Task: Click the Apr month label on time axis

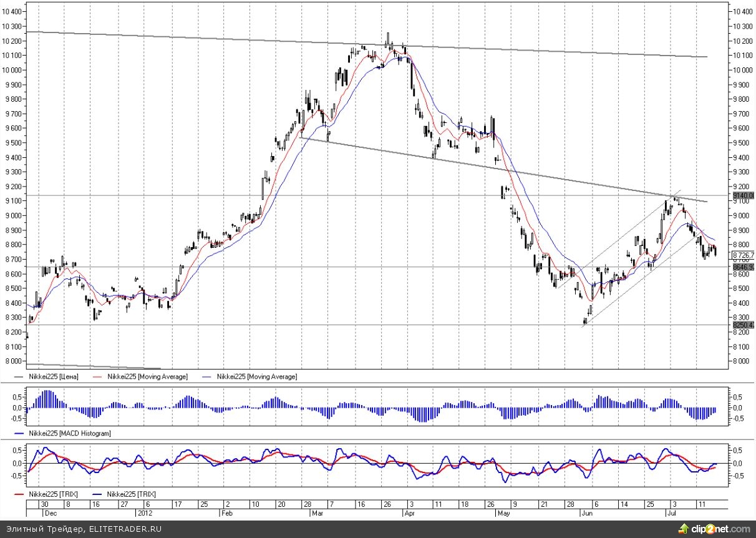Action: pyautogui.click(x=410, y=513)
